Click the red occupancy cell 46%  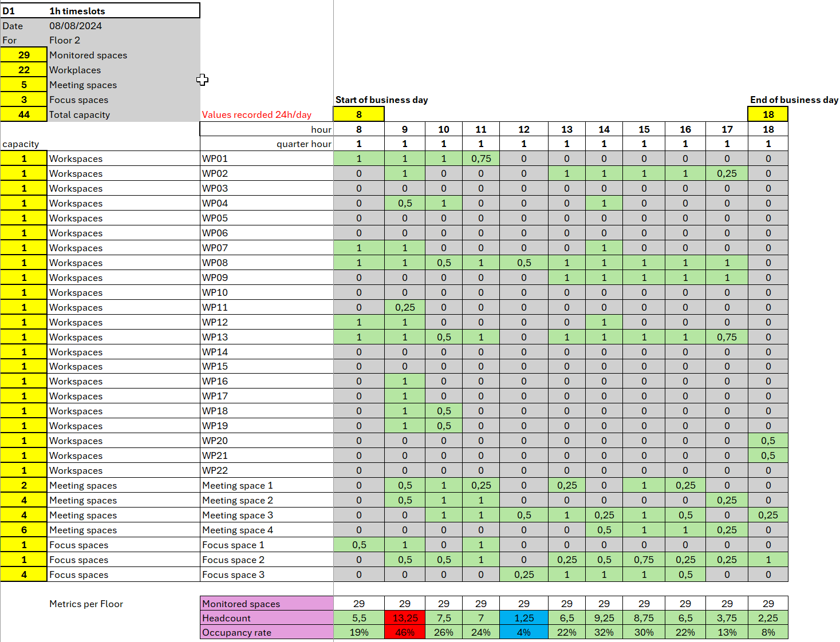(405, 632)
